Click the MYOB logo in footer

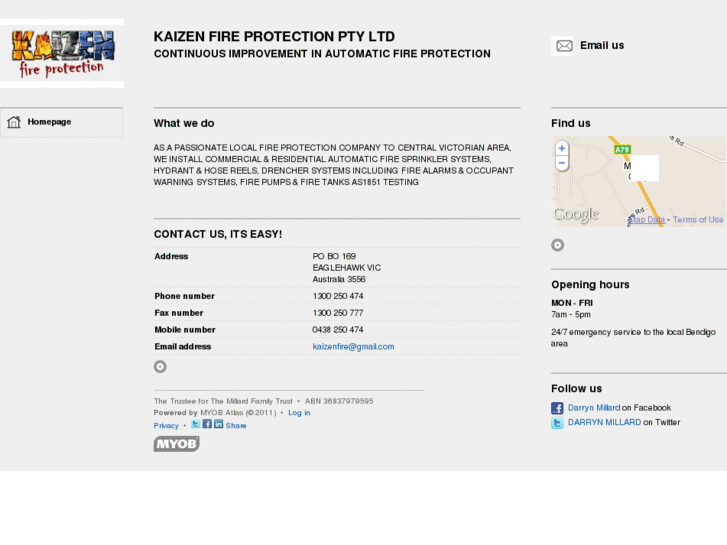click(x=176, y=444)
